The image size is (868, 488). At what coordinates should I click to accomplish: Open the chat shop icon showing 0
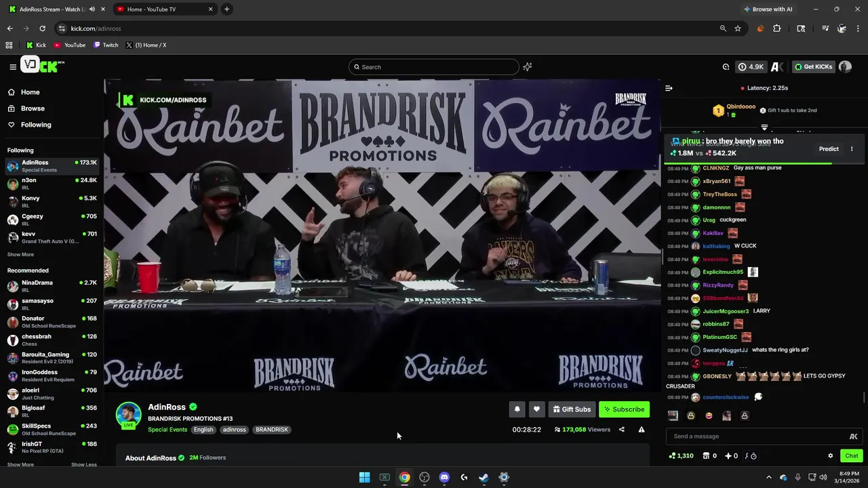tap(710, 456)
